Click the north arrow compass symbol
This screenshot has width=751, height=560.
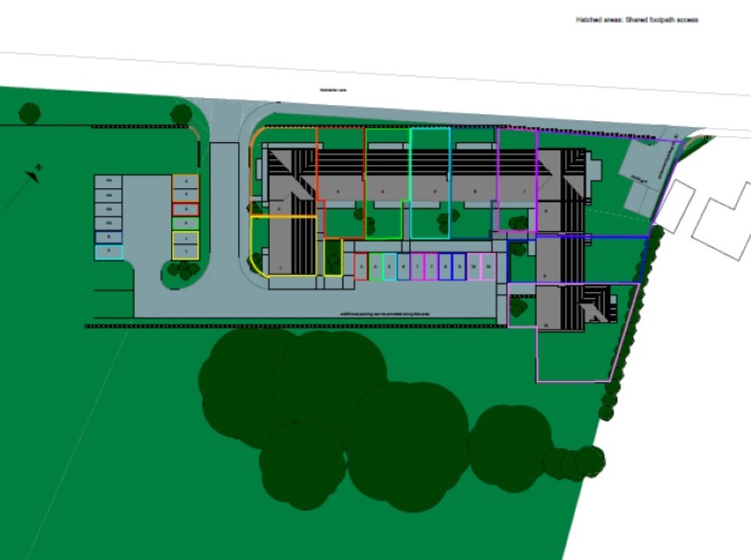pos(35,174)
